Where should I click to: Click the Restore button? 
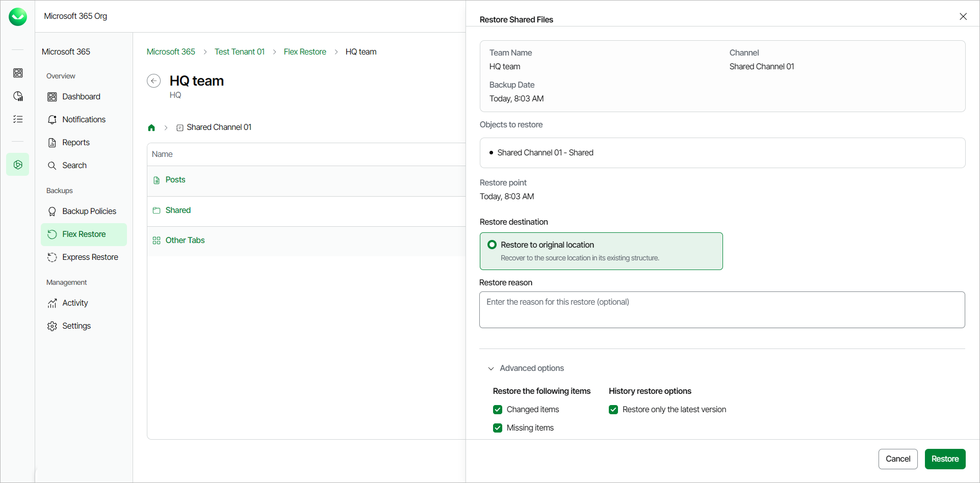pyautogui.click(x=945, y=459)
